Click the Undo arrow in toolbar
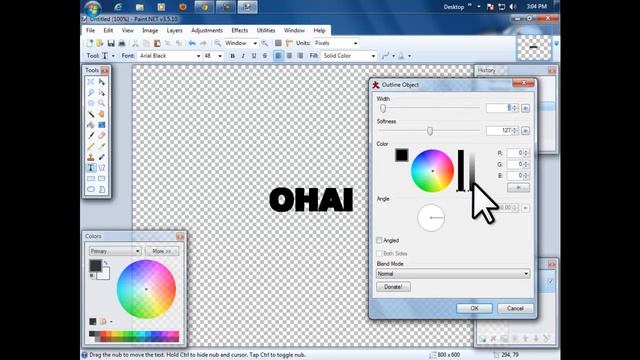Screen dimensions: 640x360 pyautogui.click(x=192, y=43)
